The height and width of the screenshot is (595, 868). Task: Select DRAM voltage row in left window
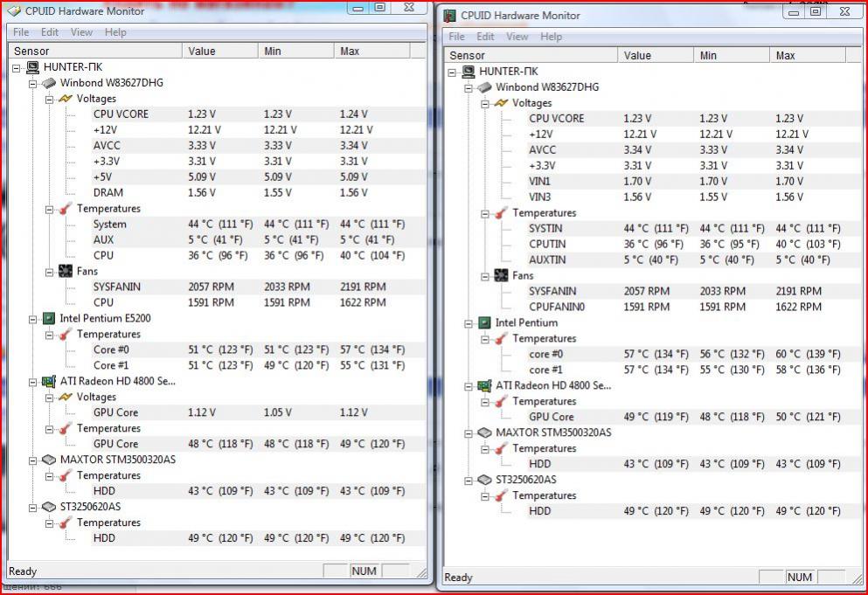click(259, 192)
